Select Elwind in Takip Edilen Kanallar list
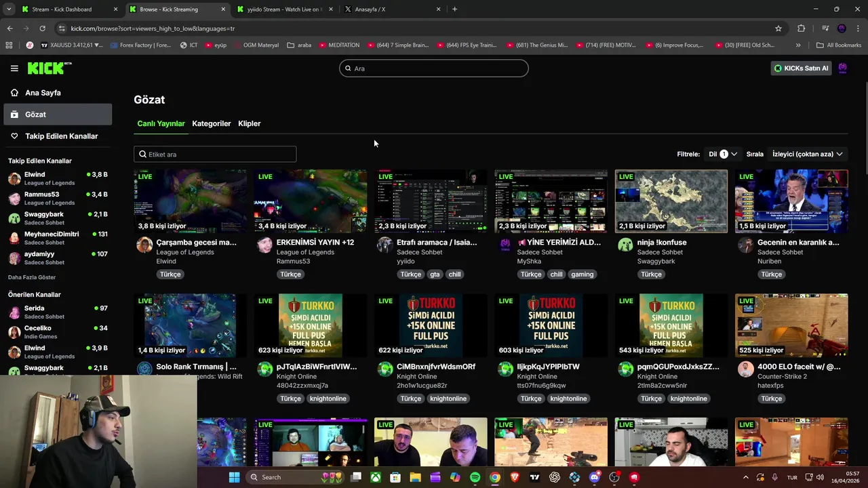The image size is (868, 488). (58, 179)
